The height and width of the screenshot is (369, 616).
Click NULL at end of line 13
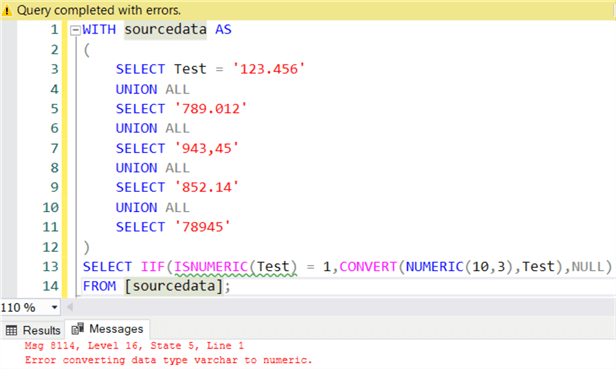coord(588,267)
